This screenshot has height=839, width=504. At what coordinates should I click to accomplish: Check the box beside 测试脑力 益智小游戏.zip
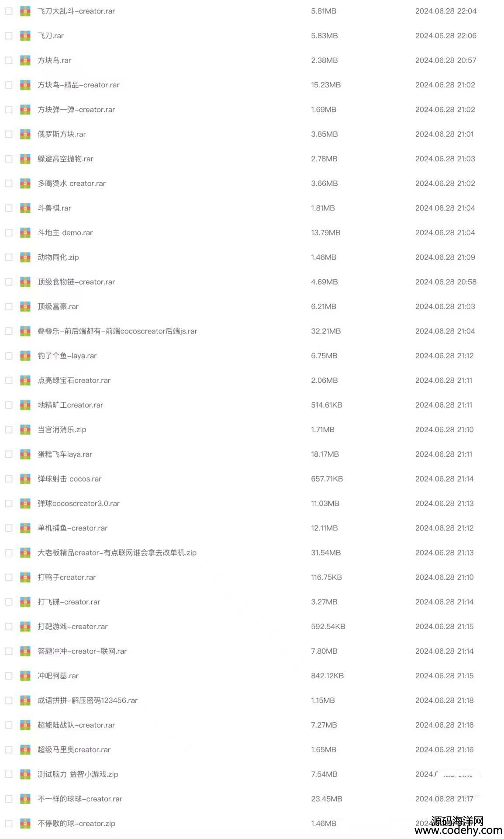click(x=9, y=774)
